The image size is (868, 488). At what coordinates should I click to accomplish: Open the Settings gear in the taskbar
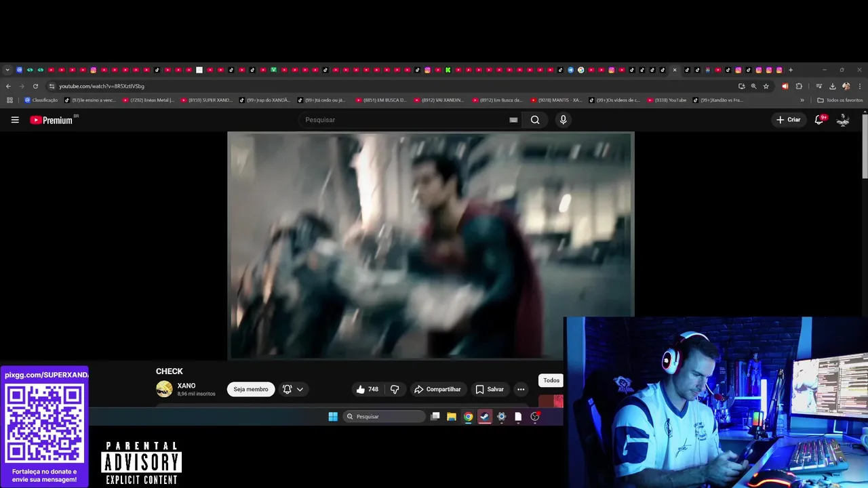pyautogui.click(x=501, y=417)
